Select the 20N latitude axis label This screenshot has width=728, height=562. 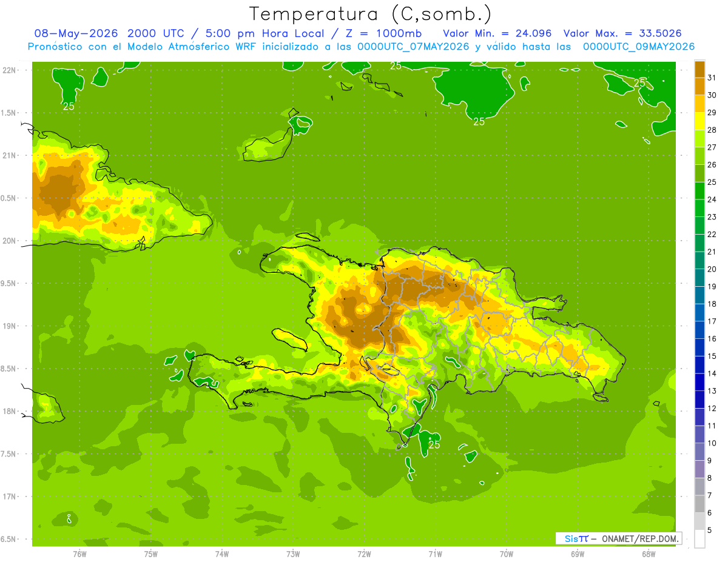click(x=9, y=241)
